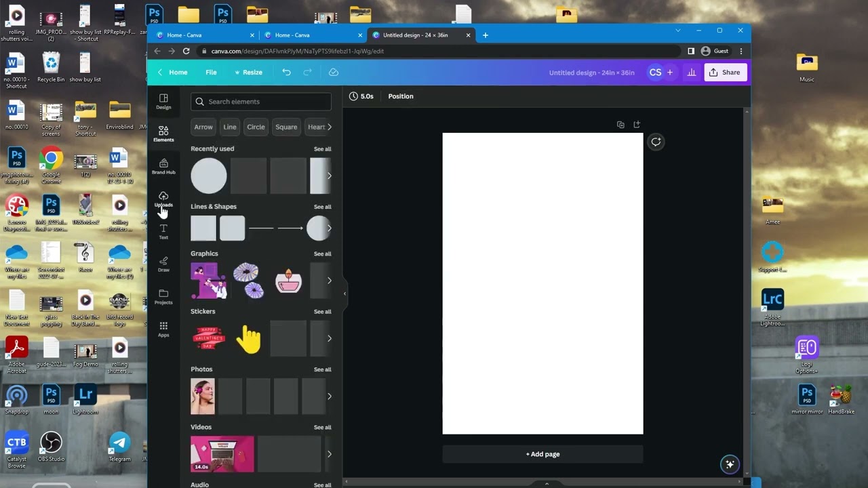This screenshot has height=488, width=868.
Task: Open the Telegram desktop icon
Action: (119, 447)
